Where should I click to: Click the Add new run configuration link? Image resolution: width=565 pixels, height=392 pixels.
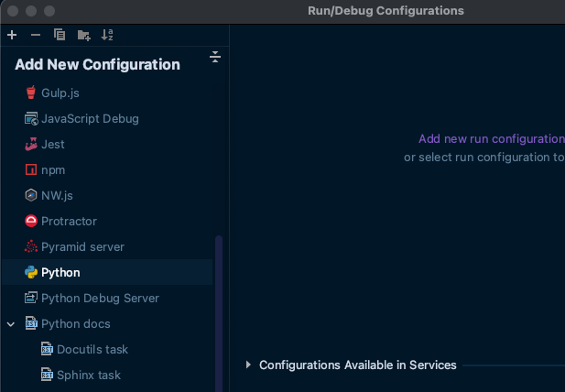coord(492,138)
